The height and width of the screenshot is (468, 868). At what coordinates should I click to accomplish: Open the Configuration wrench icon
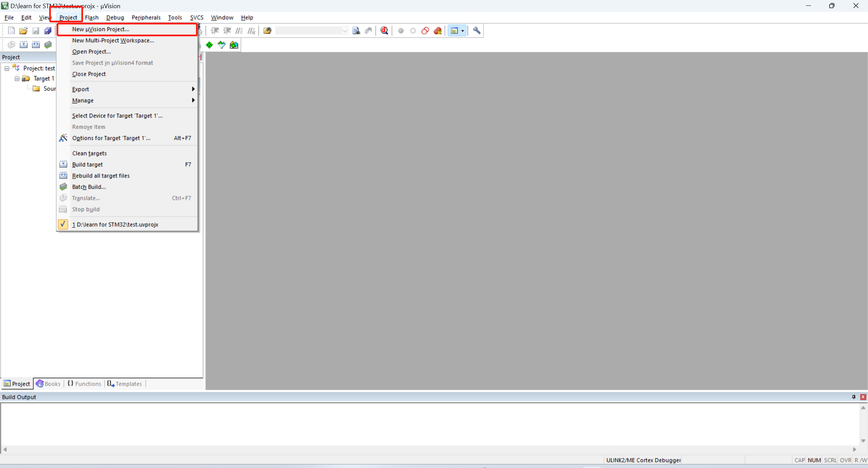476,31
